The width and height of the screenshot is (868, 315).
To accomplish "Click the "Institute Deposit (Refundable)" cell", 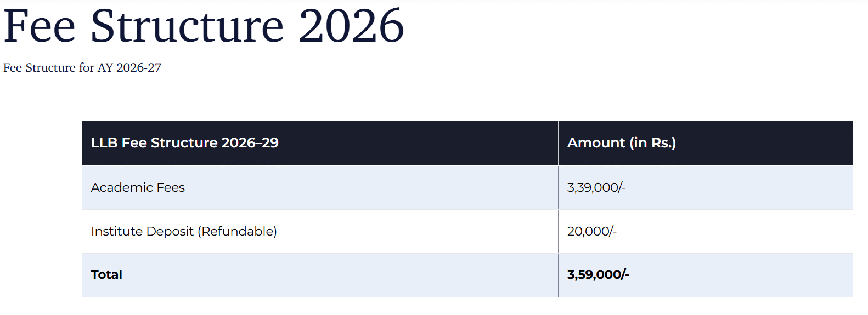I will 184,232.
